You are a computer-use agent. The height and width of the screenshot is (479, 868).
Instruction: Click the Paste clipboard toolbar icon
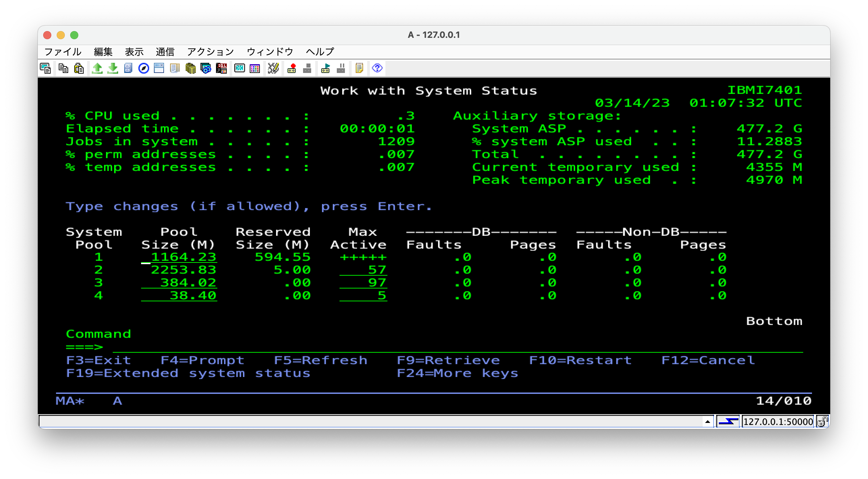click(79, 68)
